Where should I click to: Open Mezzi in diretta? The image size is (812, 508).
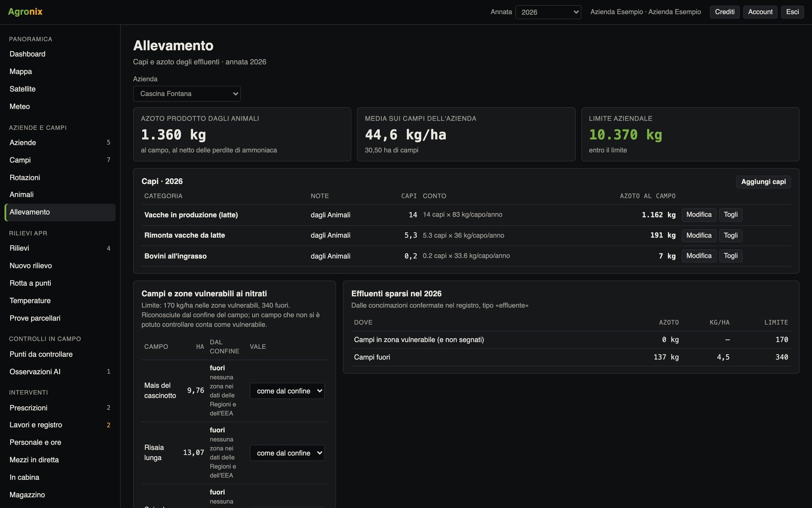pyautogui.click(x=60, y=460)
